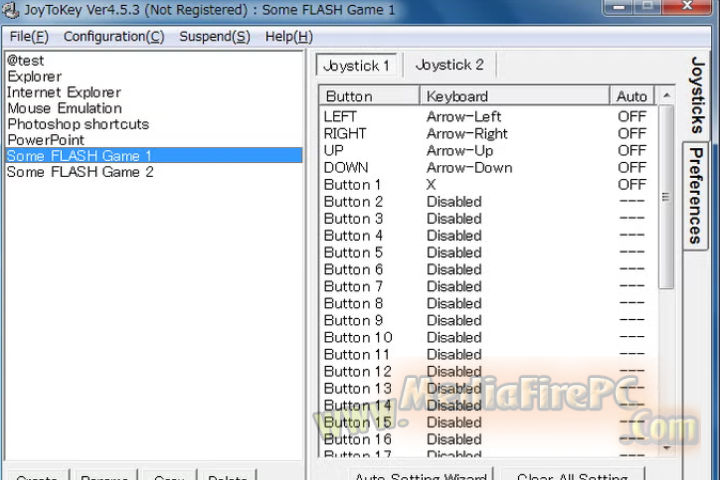
Task: Minimize the JoyToKey window
Action: click(x=619, y=7)
